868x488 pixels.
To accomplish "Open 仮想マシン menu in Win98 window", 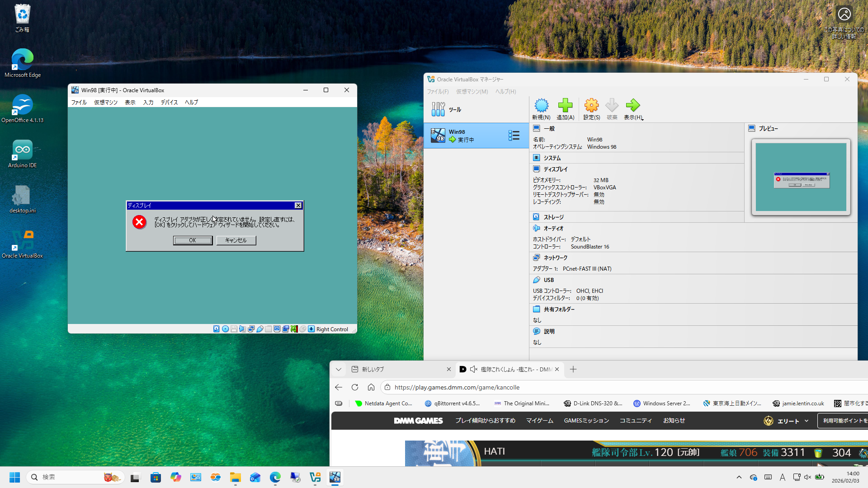I will coord(105,103).
